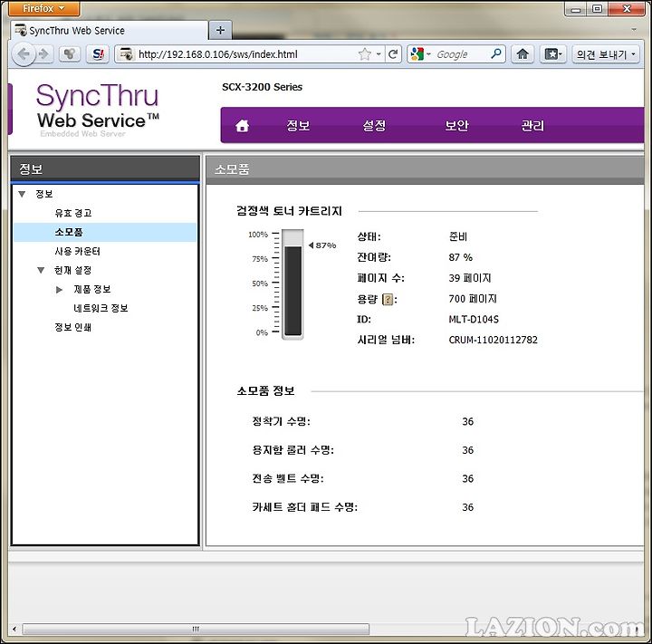Click the horizontal scrollbar thumb
Screen dimensions: 652x644
[196, 629]
